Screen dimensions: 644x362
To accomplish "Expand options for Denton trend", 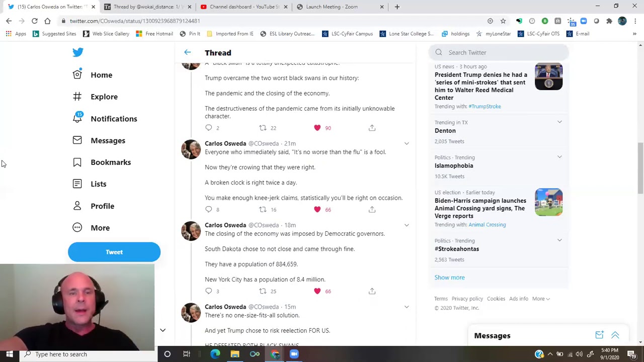I will coord(559,122).
